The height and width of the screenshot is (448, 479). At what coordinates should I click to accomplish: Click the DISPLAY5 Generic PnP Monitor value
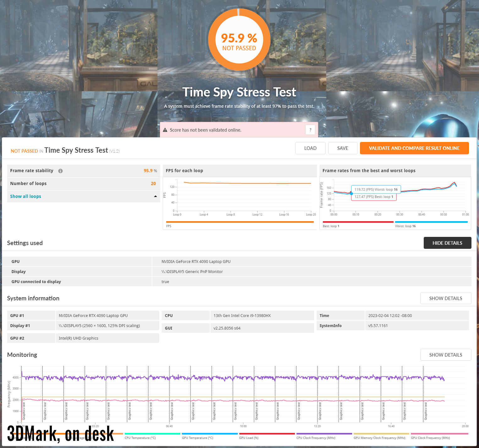click(192, 271)
